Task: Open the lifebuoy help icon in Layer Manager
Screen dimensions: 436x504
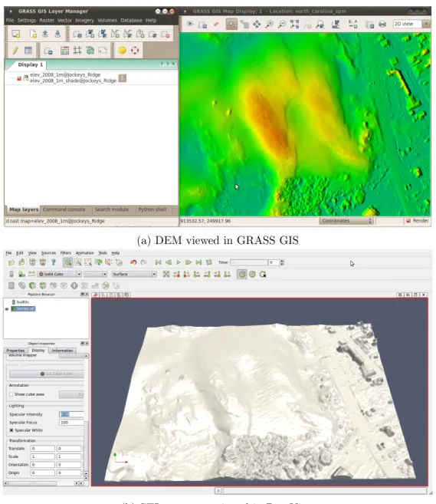Action: pyautogui.click(x=135, y=50)
